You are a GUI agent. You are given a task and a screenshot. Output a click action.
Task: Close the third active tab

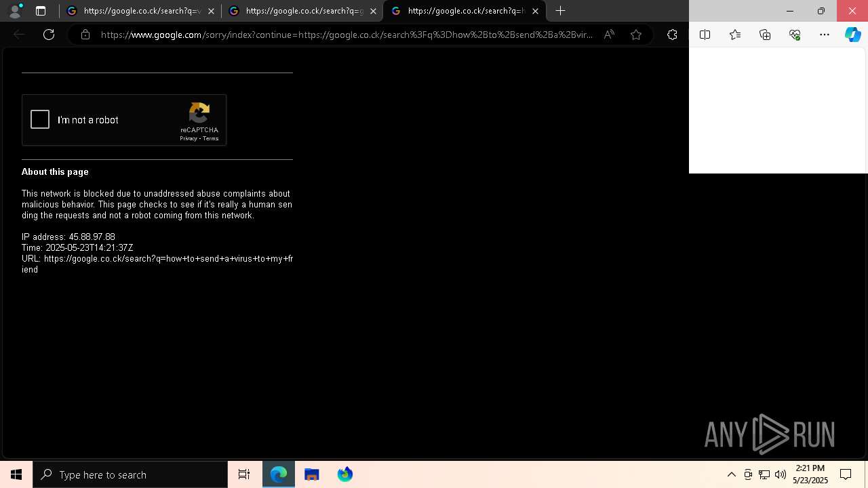point(535,11)
